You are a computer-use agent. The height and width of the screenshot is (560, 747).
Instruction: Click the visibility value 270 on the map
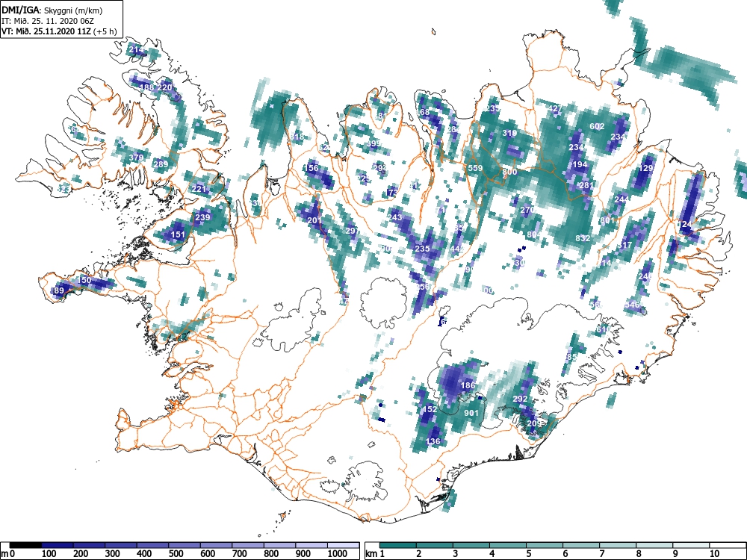click(527, 210)
